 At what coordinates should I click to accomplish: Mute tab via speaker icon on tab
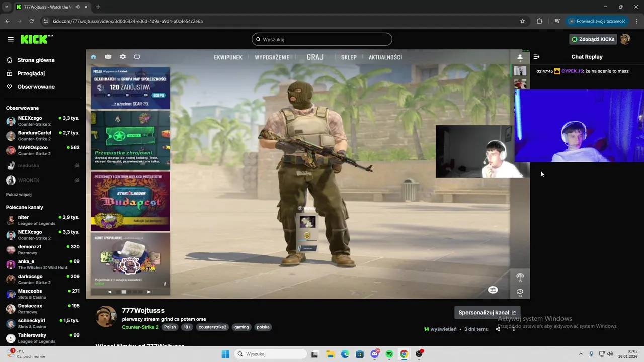(77, 7)
